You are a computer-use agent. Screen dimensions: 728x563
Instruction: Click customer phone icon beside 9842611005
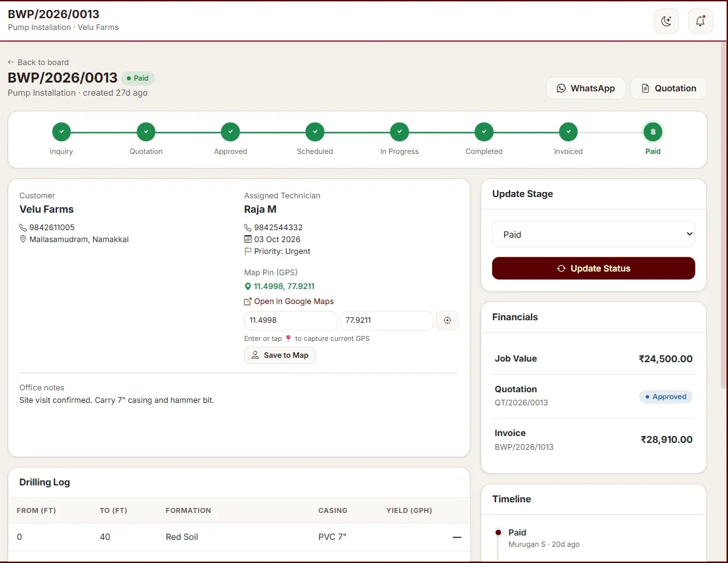23,228
